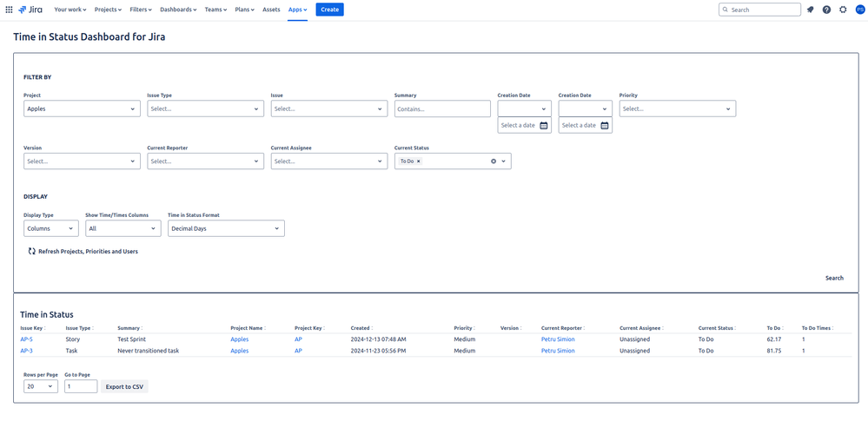Screen dimensions: 868x421
Task: Open the Issue dropdown
Action: click(328, 109)
